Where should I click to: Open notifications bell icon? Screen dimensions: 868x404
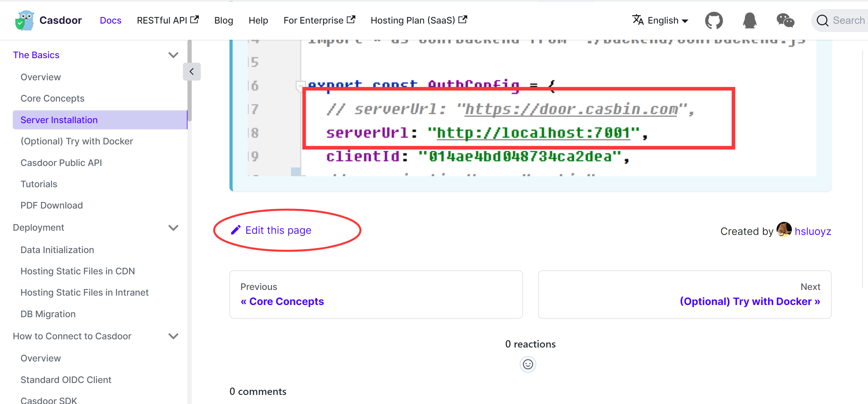coord(750,20)
